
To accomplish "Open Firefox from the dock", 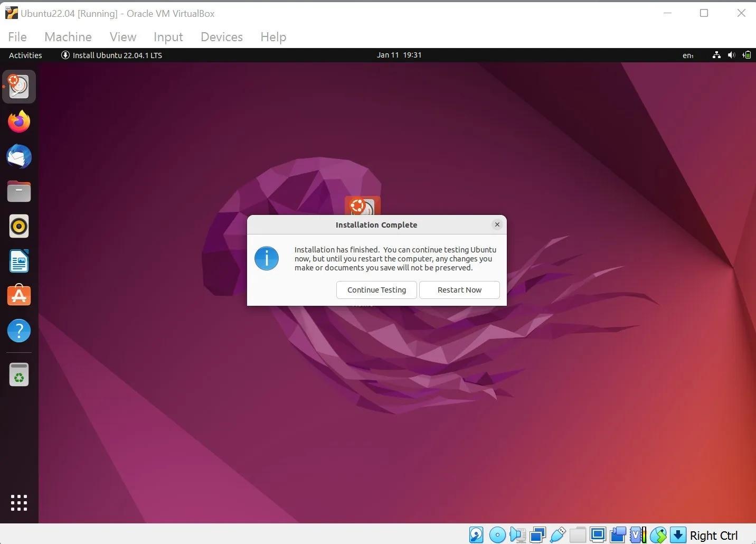I will coord(19,121).
